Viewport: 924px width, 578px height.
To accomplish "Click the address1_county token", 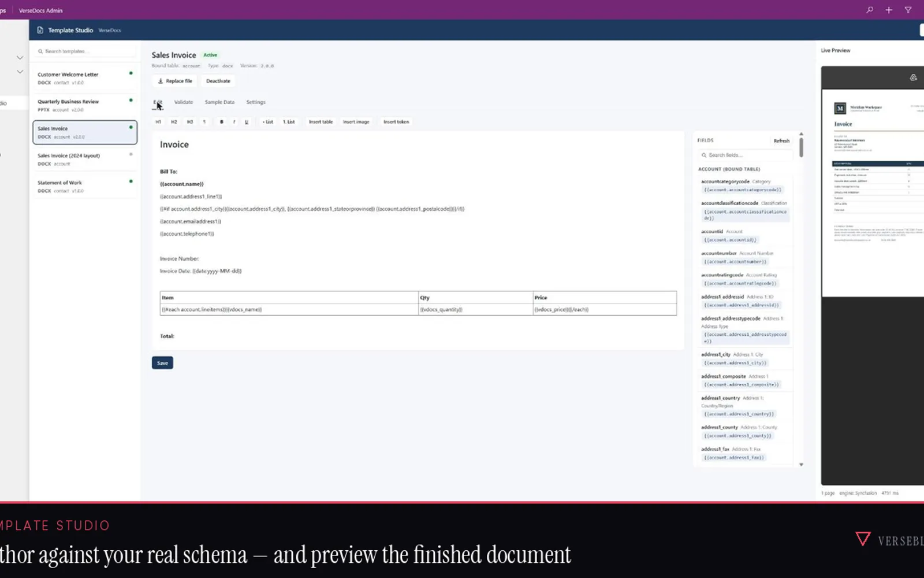I will pos(737,436).
